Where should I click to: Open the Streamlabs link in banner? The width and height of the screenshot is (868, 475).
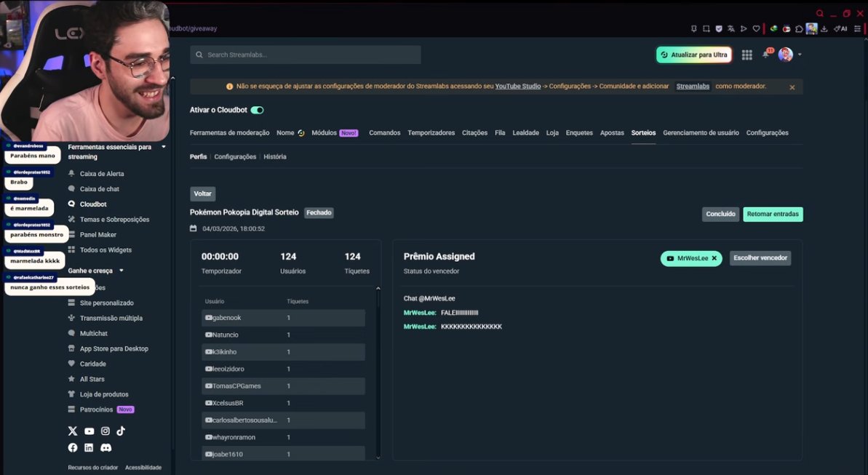[x=693, y=87]
